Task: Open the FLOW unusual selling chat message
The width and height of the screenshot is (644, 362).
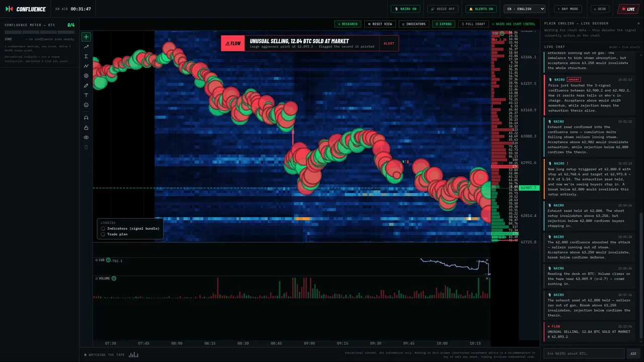Action: (589, 331)
